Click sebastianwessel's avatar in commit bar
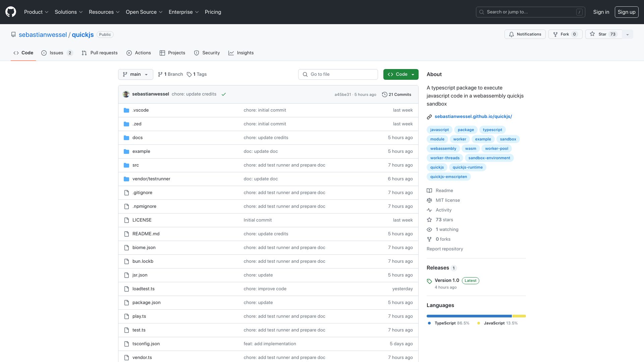644x362 pixels. (126, 94)
